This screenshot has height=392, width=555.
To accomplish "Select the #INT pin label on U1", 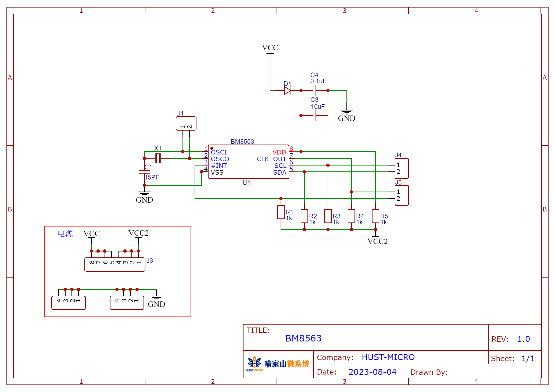I will (x=219, y=166).
